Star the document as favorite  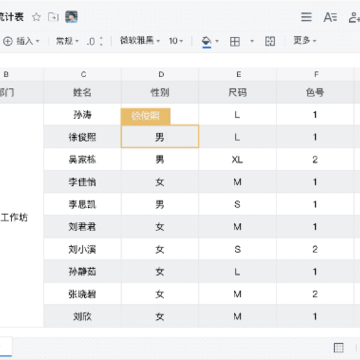click(36, 17)
